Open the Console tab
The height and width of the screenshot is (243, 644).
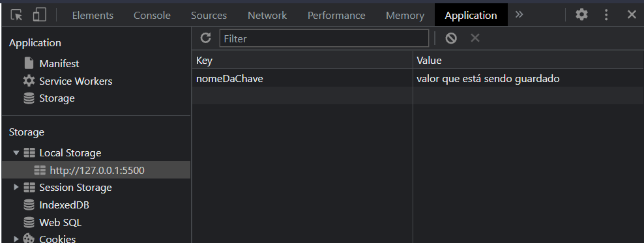[152, 16]
